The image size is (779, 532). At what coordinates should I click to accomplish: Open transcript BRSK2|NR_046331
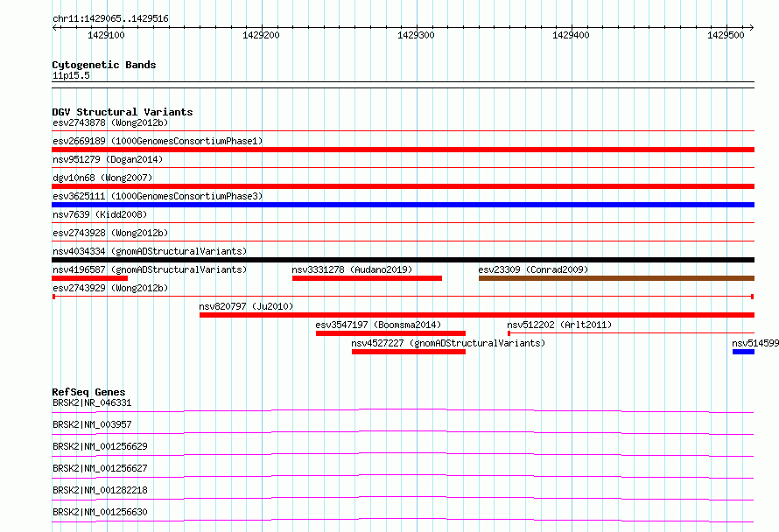pyautogui.click(x=92, y=402)
